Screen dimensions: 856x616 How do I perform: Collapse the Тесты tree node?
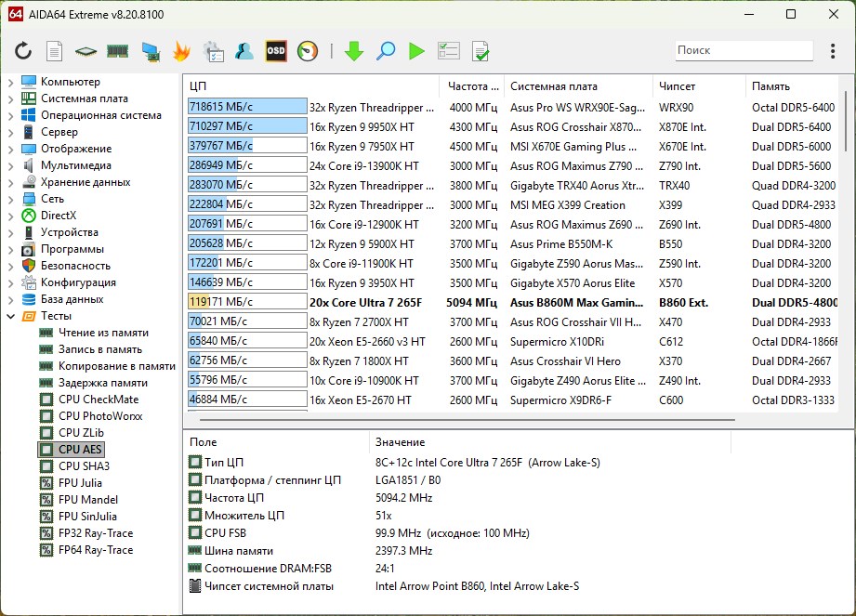pyautogui.click(x=10, y=316)
